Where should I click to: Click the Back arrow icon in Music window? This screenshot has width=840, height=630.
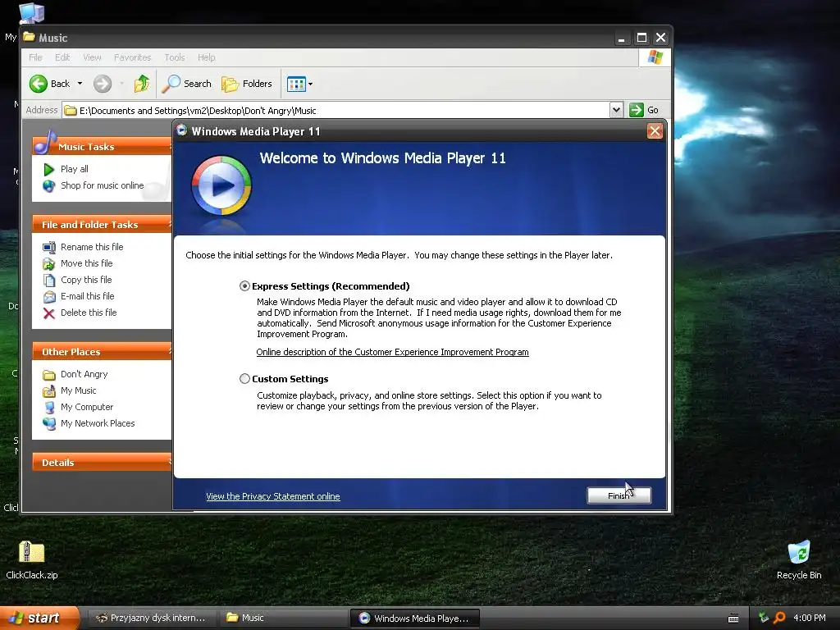pyautogui.click(x=38, y=84)
